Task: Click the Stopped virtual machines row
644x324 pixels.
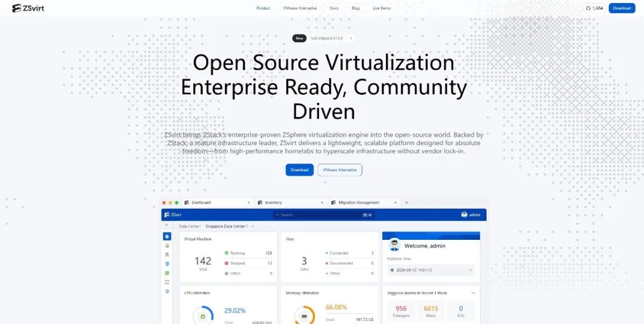Action: click(x=249, y=263)
